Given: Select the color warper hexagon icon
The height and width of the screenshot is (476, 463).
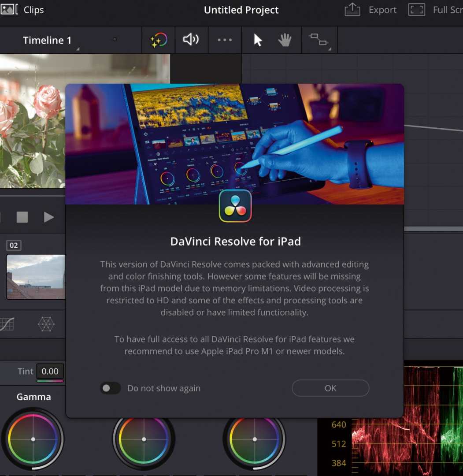Looking at the screenshot, I should (x=46, y=324).
